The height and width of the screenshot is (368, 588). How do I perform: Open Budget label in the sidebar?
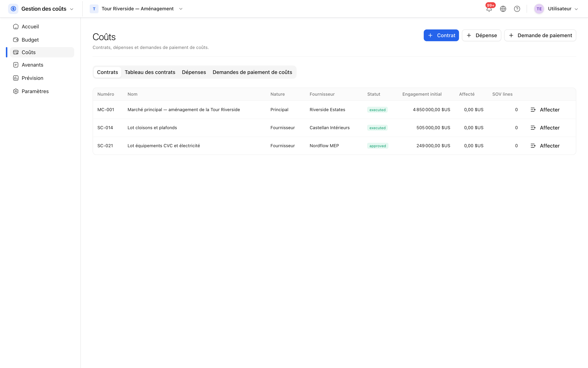[30, 40]
